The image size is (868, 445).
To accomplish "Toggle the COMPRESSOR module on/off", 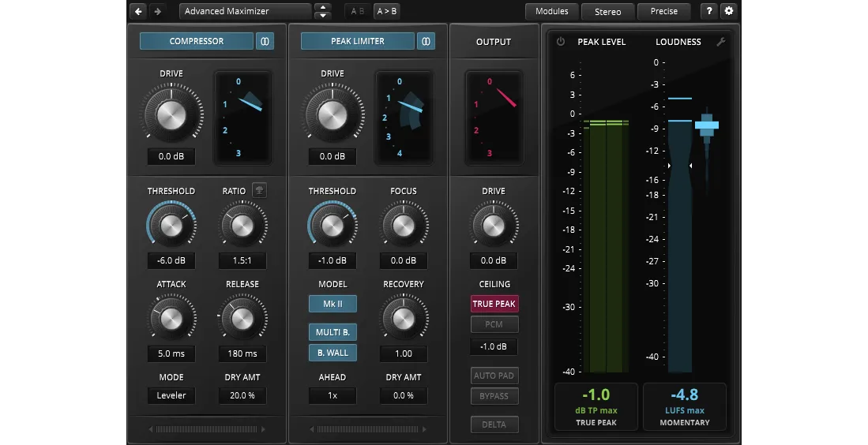I will (197, 41).
